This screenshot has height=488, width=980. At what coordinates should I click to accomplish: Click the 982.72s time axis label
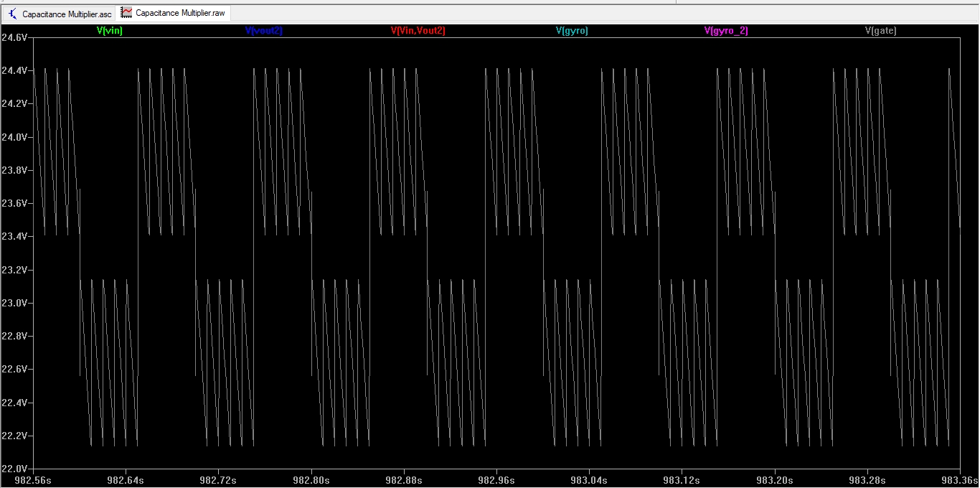[x=218, y=479]
